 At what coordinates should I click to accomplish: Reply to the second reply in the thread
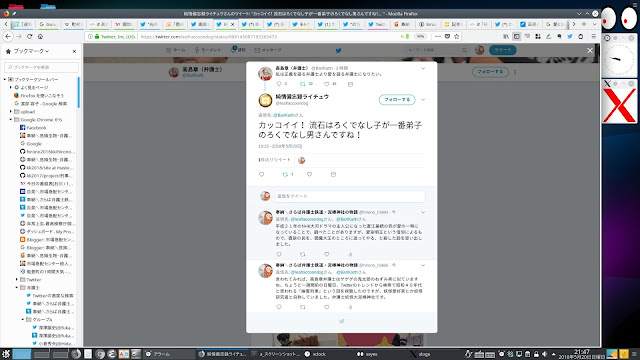[x=279, y=307]
